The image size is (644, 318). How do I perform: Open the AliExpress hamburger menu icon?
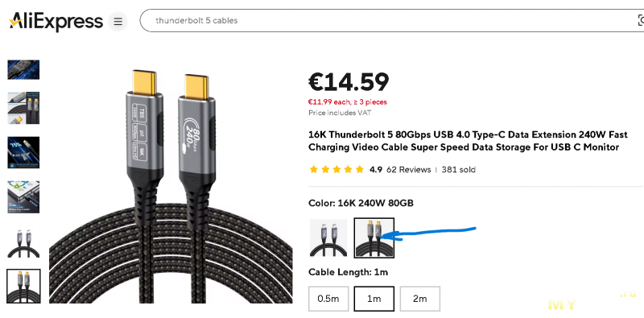tap(118, 22)
